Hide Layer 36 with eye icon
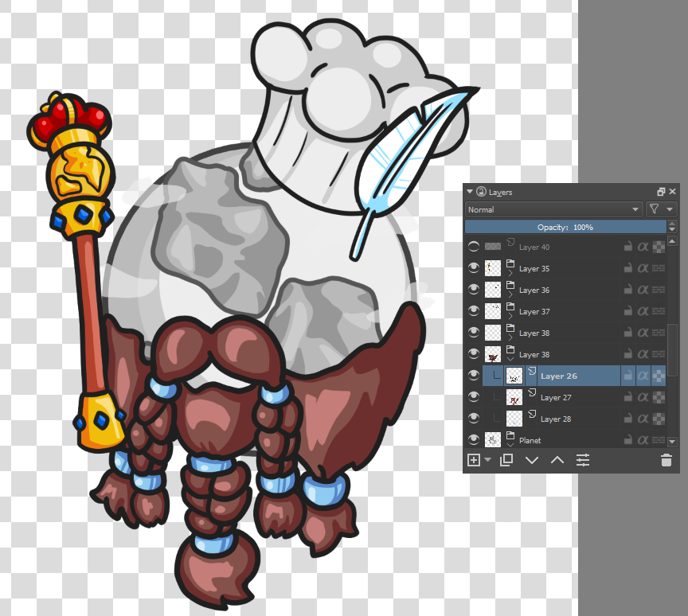The image size is (688, 616). pyautogui.click(x=474, y=290)
